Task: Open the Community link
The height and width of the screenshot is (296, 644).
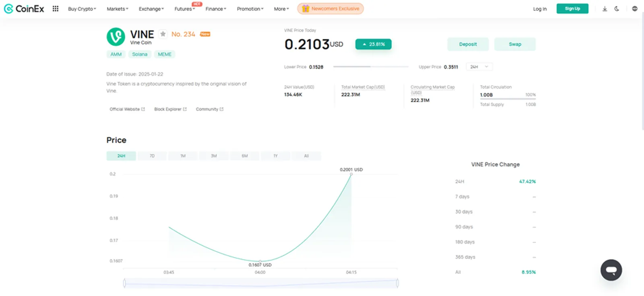Action: pos(210,109)
